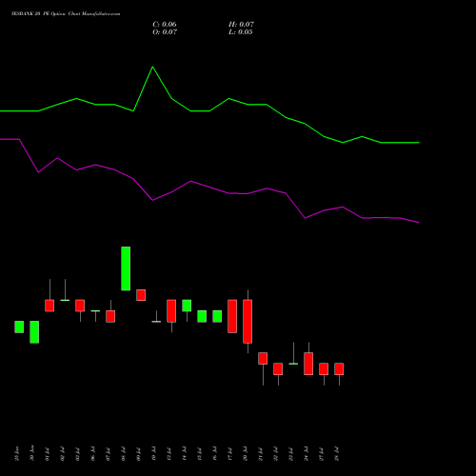Click the tall red candle with upper wick above '20 Jul'
The width and height of the screenshot is (476, 476).
tap(248, 322)
